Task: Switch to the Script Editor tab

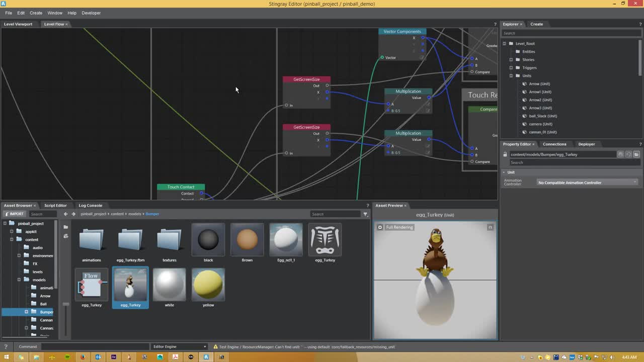Action: point(55,205)
